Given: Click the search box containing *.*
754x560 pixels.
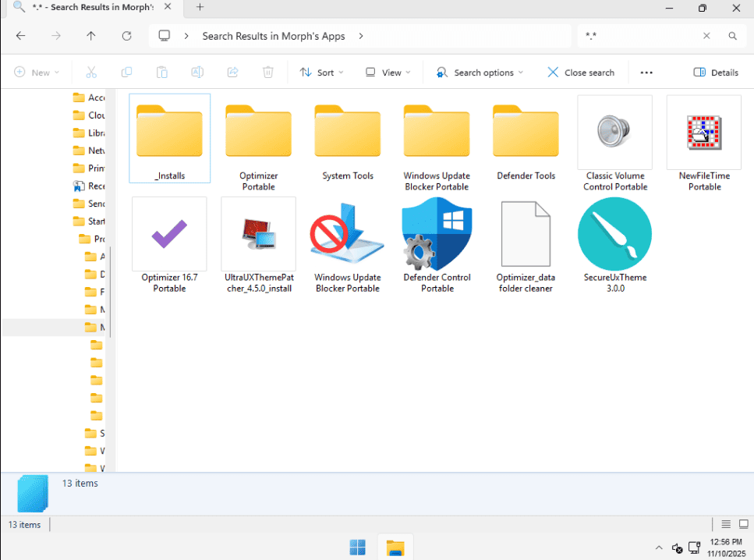Looking at the screenshot, I should point(639,36).
